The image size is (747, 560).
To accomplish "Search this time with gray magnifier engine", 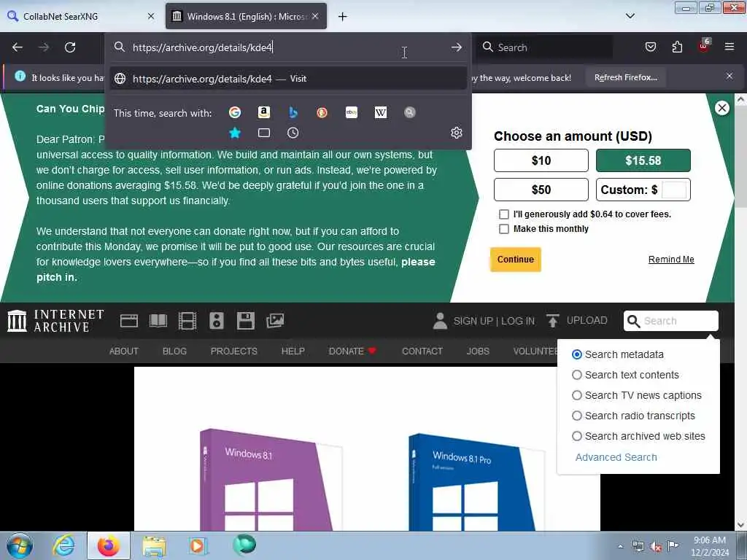I will [410, 112].
